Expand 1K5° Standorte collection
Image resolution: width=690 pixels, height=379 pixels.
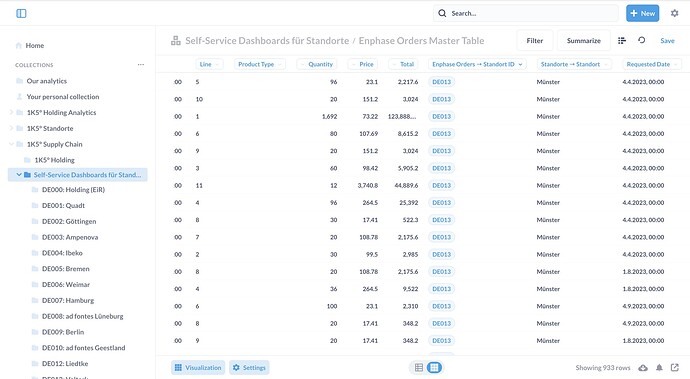(11, 129)
